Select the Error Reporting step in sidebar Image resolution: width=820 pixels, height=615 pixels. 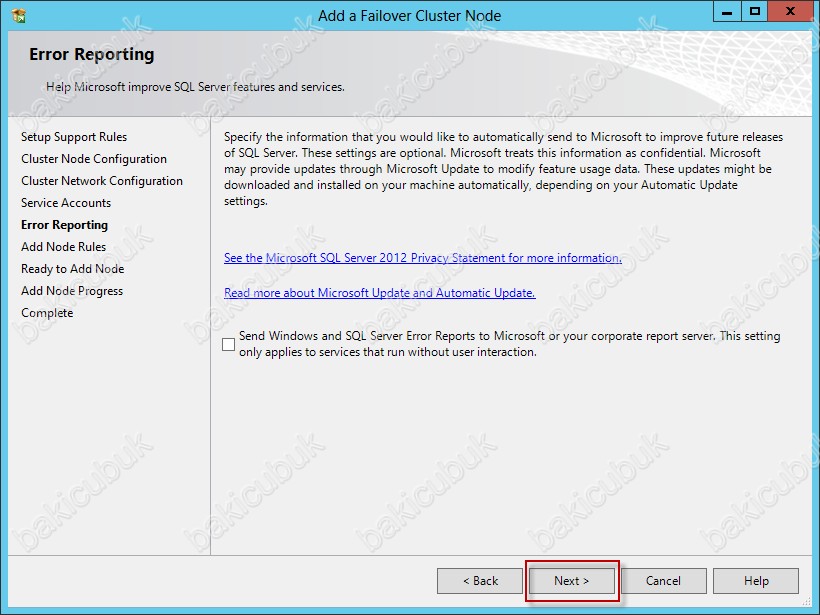point(64,225)
